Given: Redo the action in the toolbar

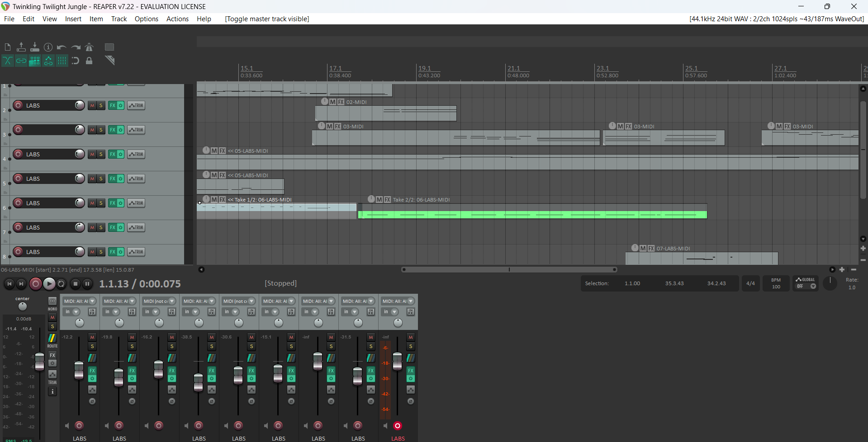Looking at the screenshot, I should click(x=76, y=47).
